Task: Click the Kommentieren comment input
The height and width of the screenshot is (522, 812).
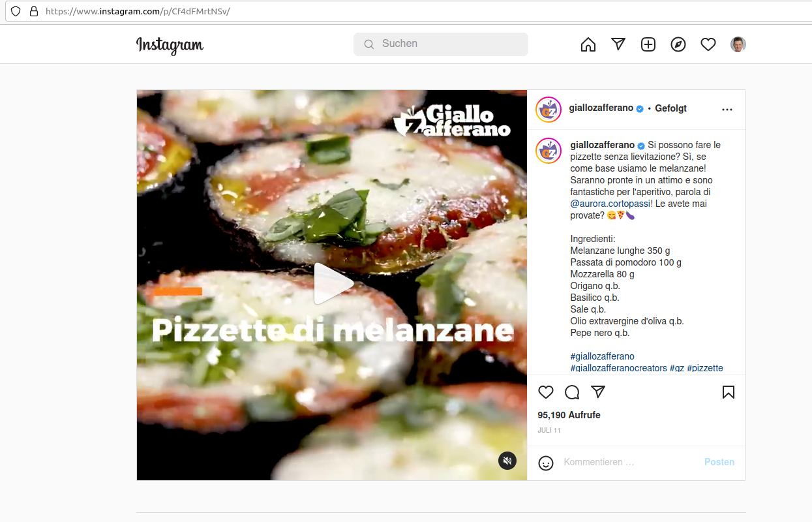Action: coord(626,462)
